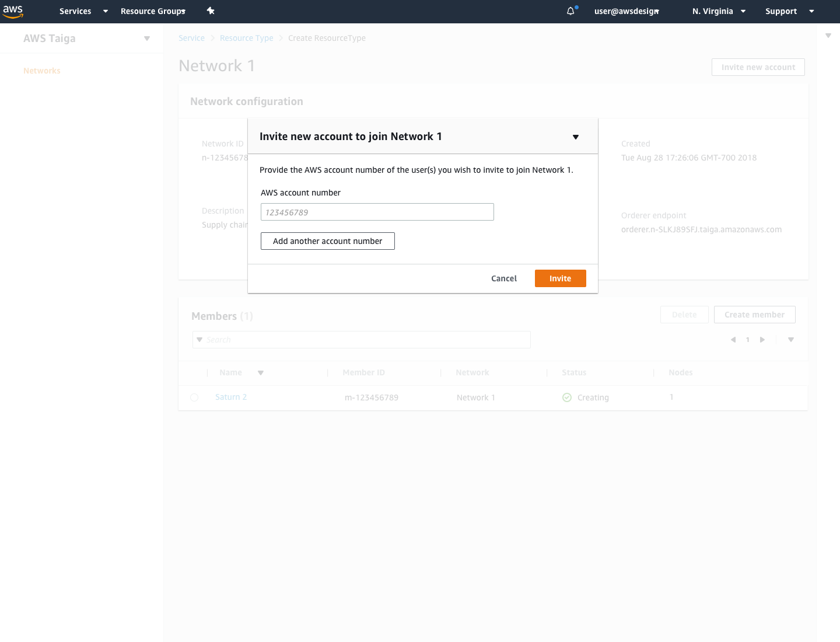Go to next page of members
The width and height of the screenshot is (840, 642).
point(762,340)
